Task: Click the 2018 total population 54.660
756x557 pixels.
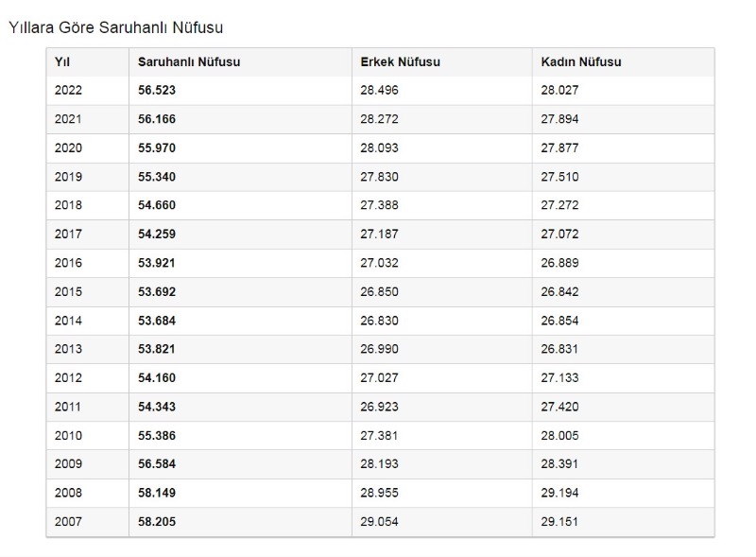Action: (x=157, y=205)
